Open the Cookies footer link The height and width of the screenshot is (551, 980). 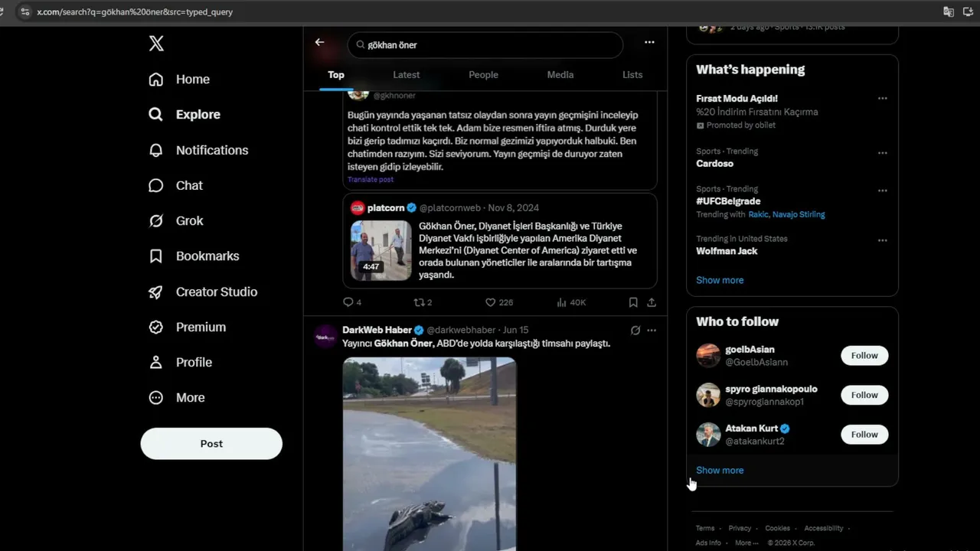[x=778, y=528]
